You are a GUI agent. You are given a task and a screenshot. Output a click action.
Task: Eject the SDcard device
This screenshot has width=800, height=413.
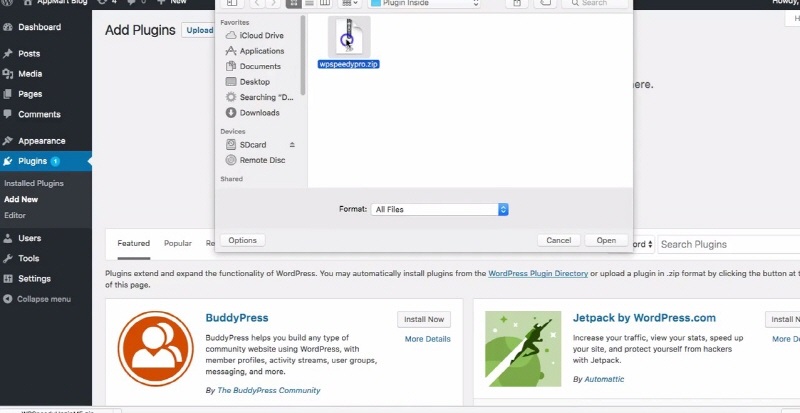[x=292, y=144]
